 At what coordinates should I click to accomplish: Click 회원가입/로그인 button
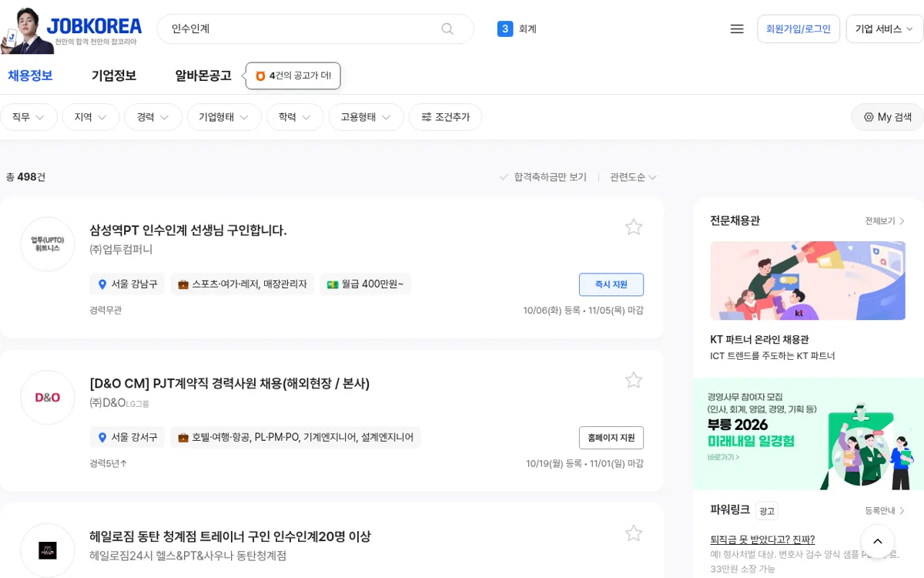[x=798, y=29]
